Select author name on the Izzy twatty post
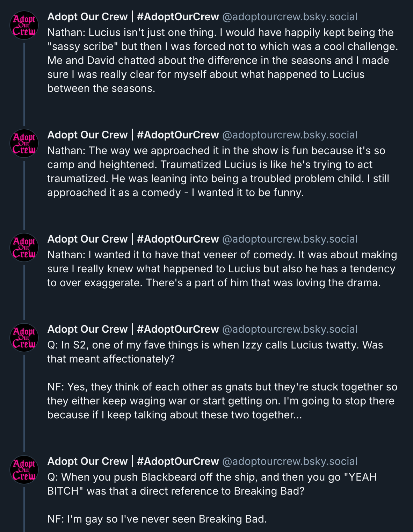This screenshot has width=413, height=532. pyautogui.click(x=133, y=329)
